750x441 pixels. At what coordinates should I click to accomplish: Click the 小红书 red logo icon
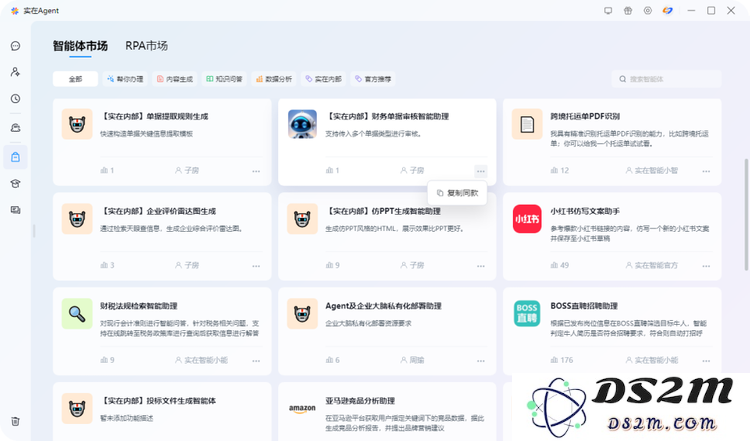[x=527, y=219]
